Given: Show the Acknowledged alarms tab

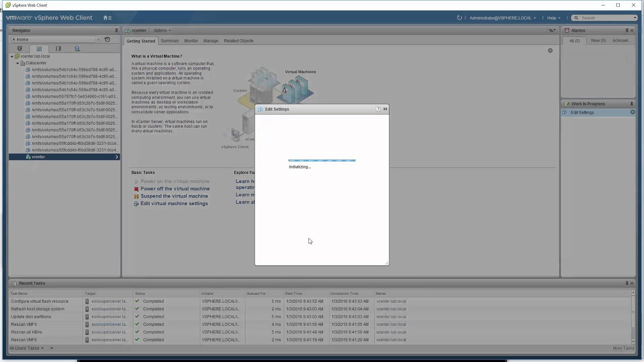Looking at the screenshot, I should 621,41.
